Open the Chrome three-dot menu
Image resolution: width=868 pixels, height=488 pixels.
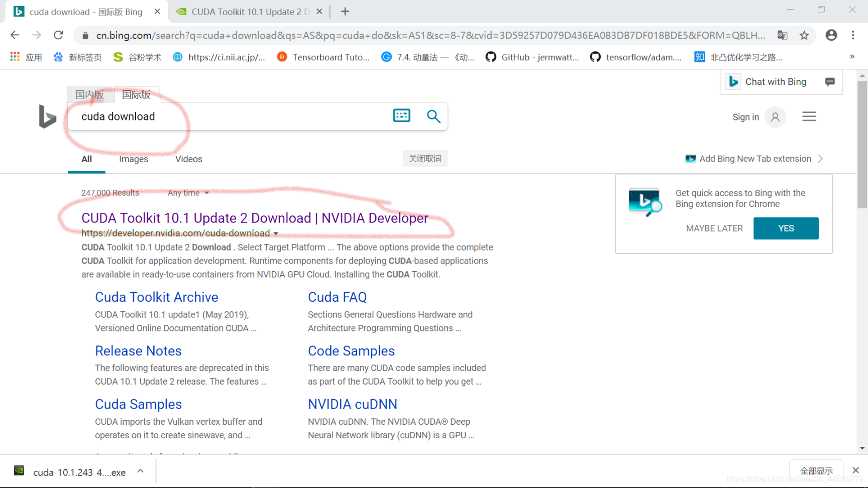tap(853, 35)
